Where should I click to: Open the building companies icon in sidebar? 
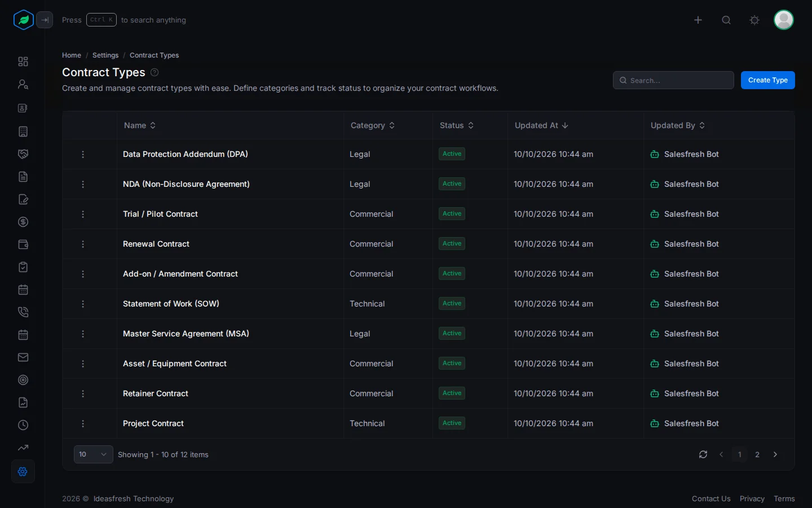coord(23,132)
